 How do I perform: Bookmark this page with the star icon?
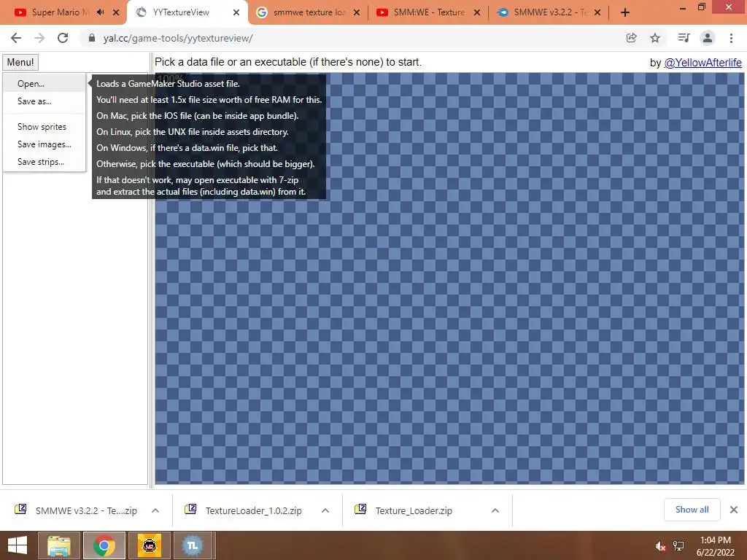tap(655, 38)
